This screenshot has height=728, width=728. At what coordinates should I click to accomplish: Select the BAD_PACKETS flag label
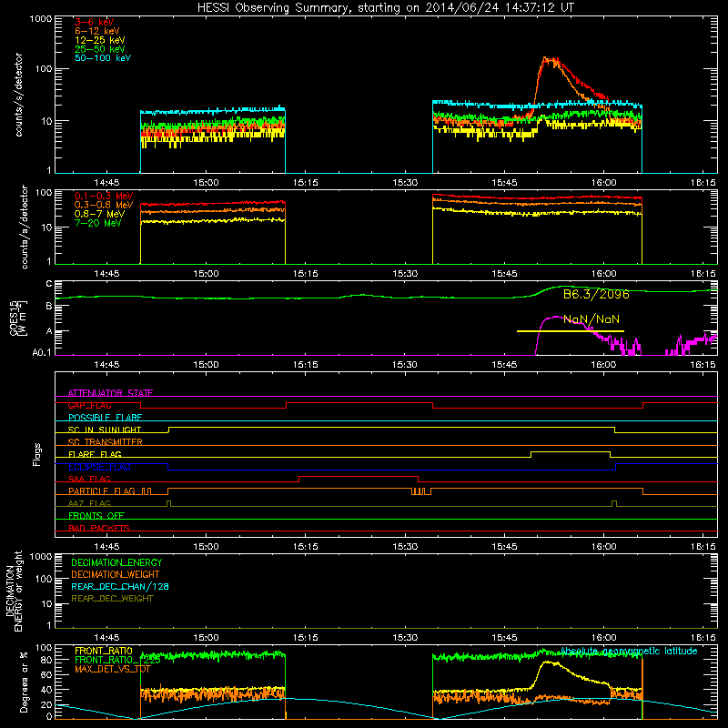coord(99,528)
